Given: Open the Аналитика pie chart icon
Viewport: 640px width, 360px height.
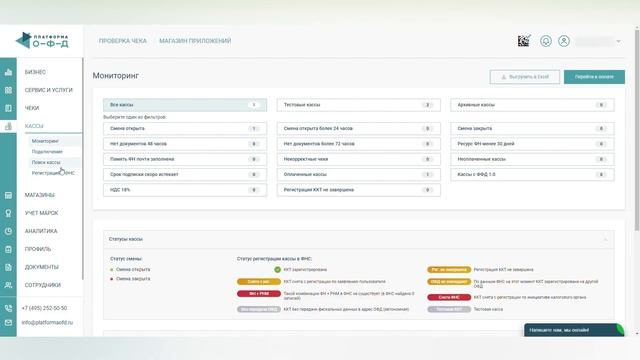Looking at the screenshot, I should point(8,231).
